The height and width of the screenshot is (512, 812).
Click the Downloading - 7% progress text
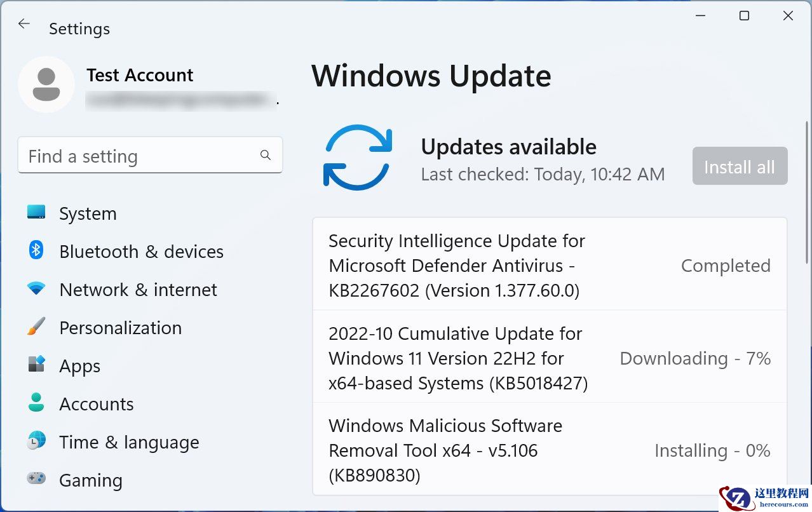pyautogui.click(x=695, y=358)
